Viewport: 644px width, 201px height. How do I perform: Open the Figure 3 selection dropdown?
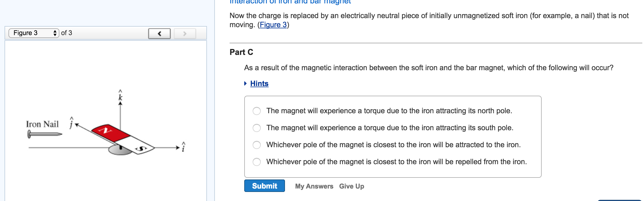[33, 33]
